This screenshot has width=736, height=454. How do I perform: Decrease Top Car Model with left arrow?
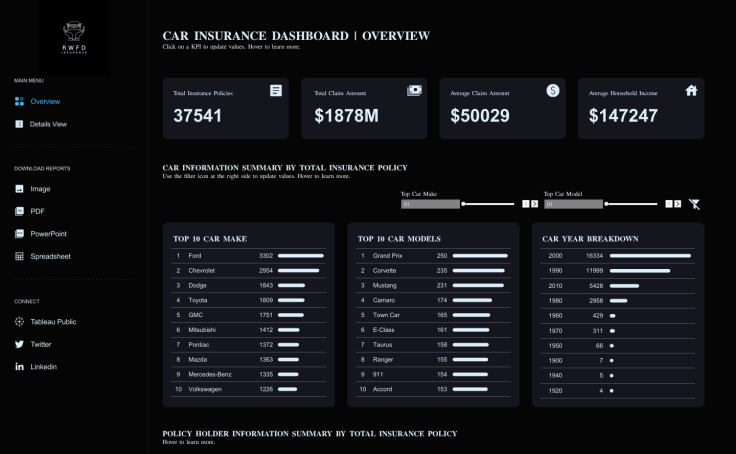669,204
